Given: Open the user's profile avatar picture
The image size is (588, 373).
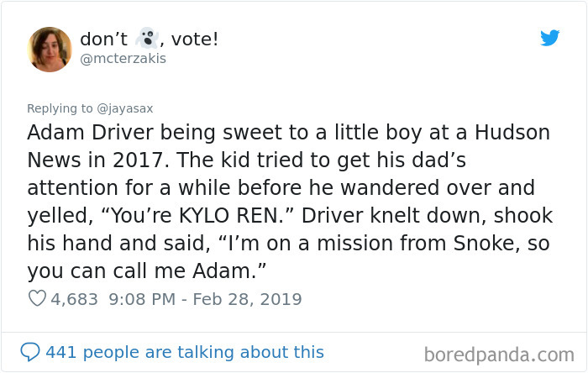Looking at the screenshot, I should (x=49, y=49).
